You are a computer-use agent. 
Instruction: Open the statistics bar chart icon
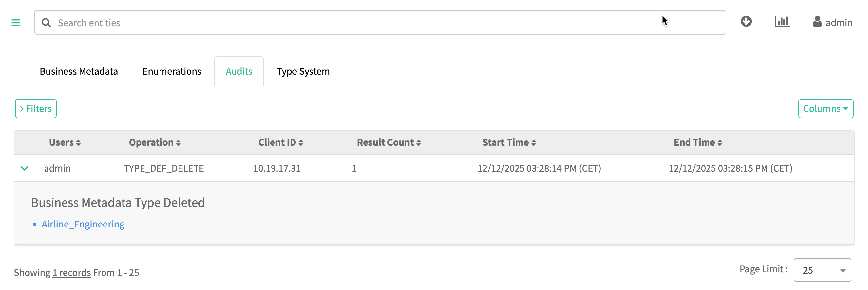coord(782,22)
